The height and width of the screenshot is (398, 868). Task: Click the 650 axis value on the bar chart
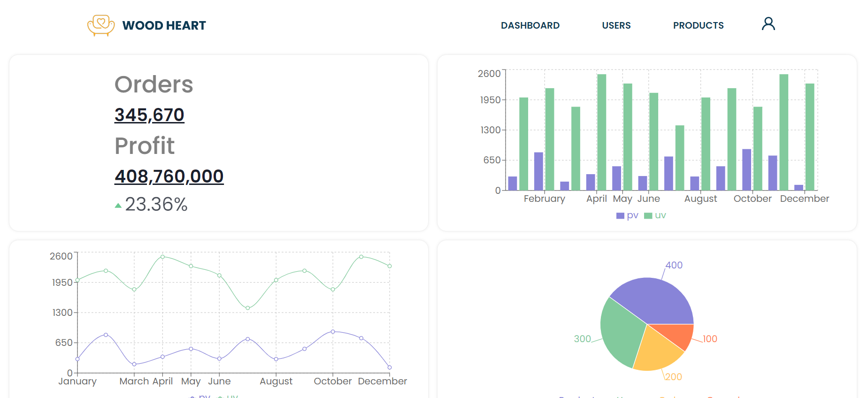pyautogui.click(x=492, y=160)
